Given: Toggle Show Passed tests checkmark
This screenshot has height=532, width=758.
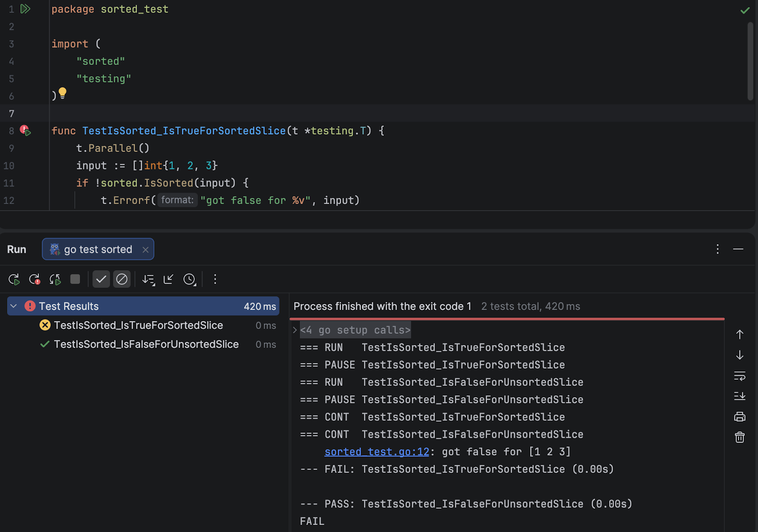Looking at the screenshot, I should pos(101,280).
